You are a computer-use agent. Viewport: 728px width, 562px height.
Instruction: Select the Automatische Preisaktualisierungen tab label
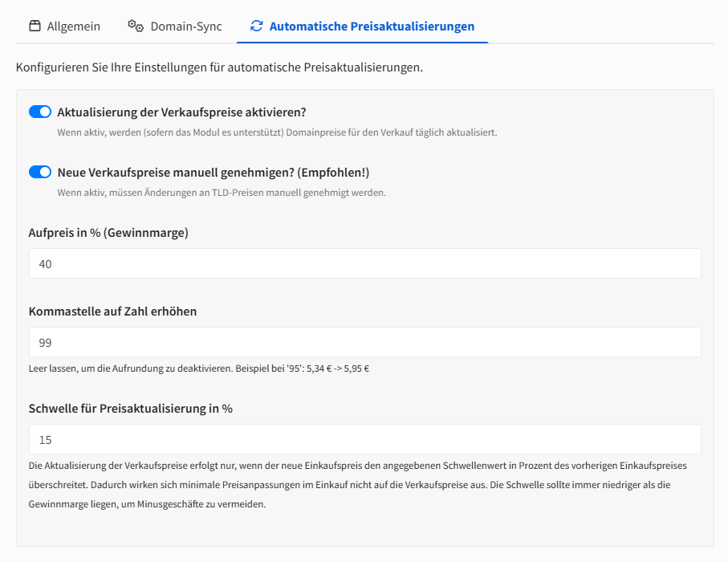tap(372, 26)
